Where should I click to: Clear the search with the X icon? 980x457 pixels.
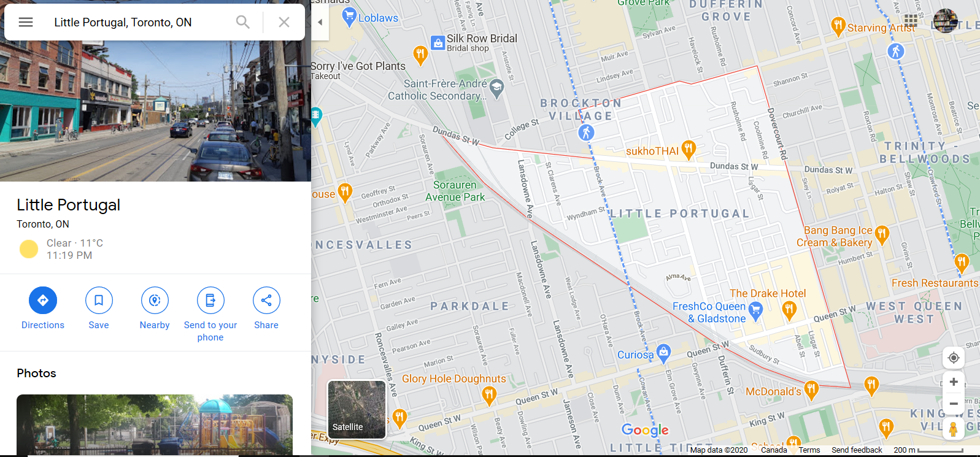[x=284, y=22]
